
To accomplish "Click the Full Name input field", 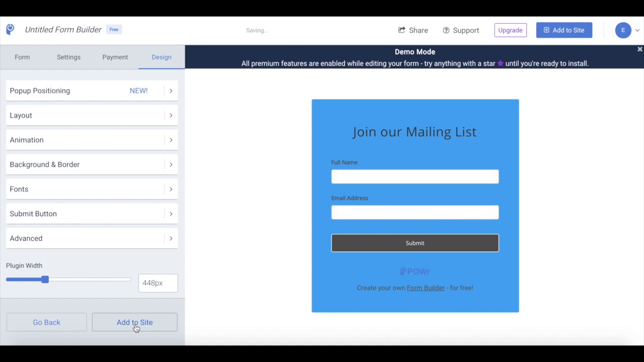I will pos(415,176).
